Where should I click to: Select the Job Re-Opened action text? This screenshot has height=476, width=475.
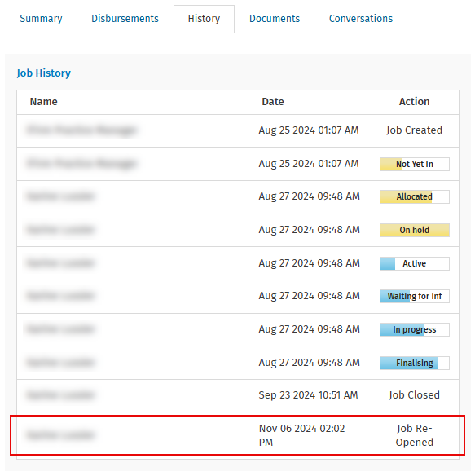[414, 435]
